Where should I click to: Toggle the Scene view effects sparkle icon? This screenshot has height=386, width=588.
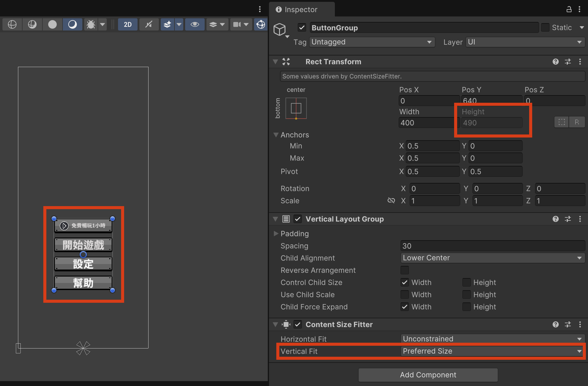pos(167,24)
